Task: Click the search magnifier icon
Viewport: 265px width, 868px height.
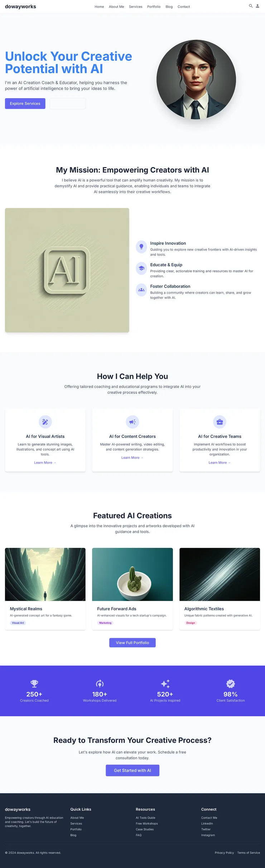Action: [251, 6]
